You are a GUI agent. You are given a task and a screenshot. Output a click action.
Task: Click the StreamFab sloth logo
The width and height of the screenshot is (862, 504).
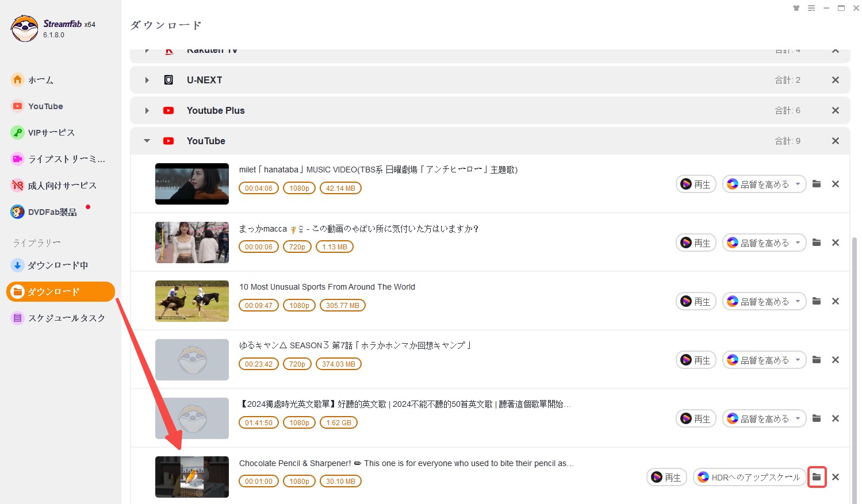[25, 29]
